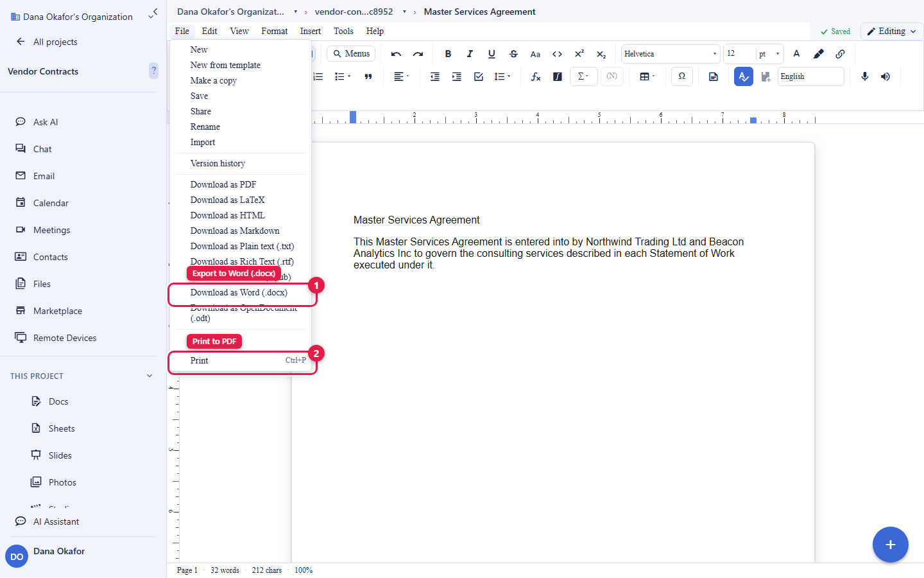Click the checklist icon

point(479,76)
